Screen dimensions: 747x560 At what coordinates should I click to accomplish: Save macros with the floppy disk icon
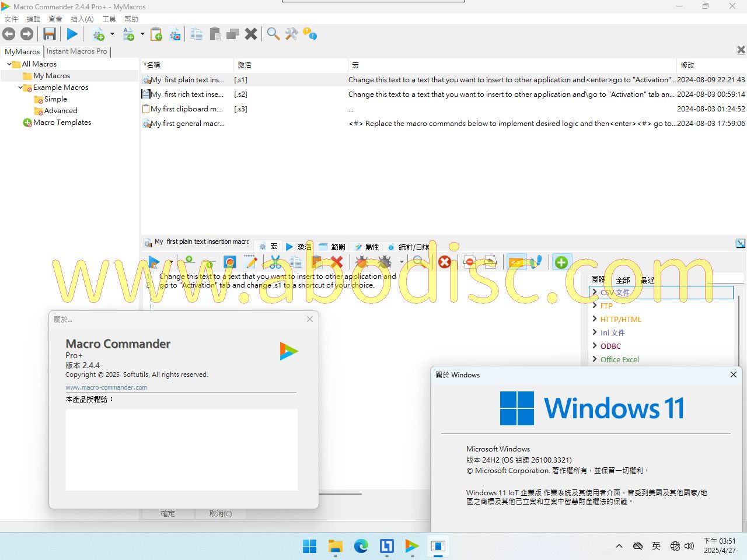50,34
